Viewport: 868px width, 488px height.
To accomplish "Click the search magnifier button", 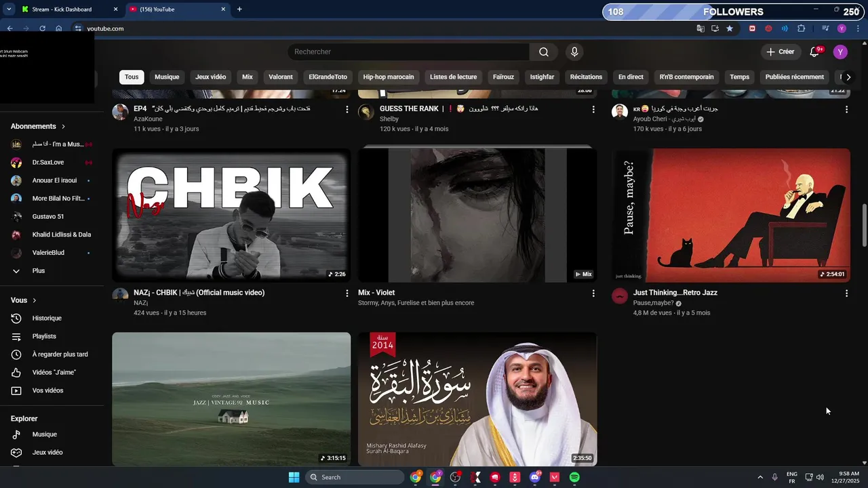I will [x=544, y=52].
